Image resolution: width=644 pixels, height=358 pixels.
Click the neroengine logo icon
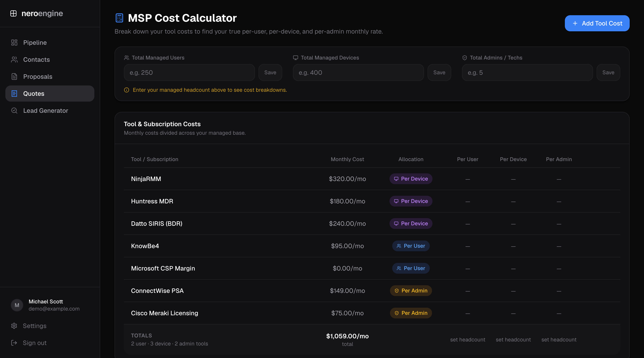click(13, 13)
